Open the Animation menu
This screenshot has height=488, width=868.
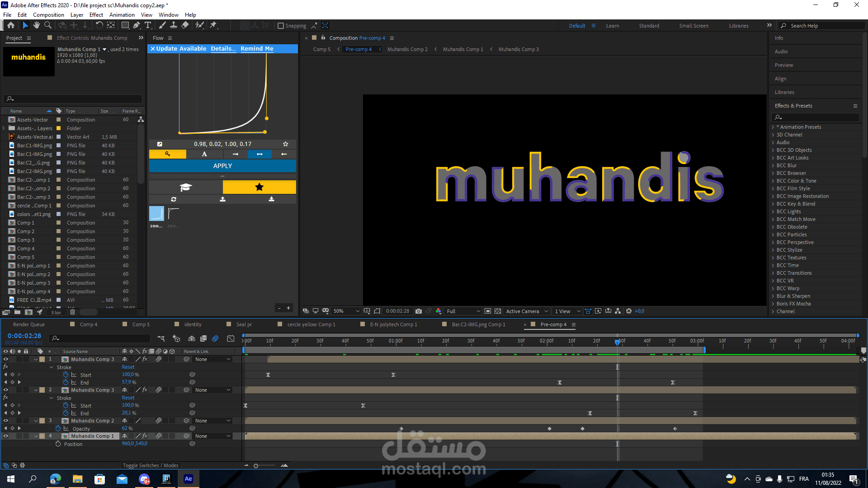click(122, 15)
